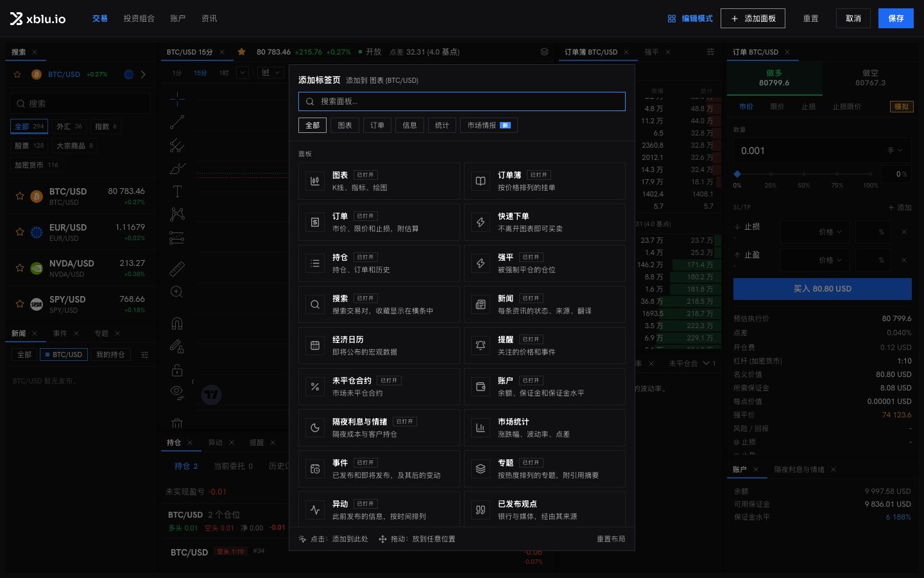Select the 图表 filter chip
924x578 pixels.
pyautogui.click(x=345, y=125)
